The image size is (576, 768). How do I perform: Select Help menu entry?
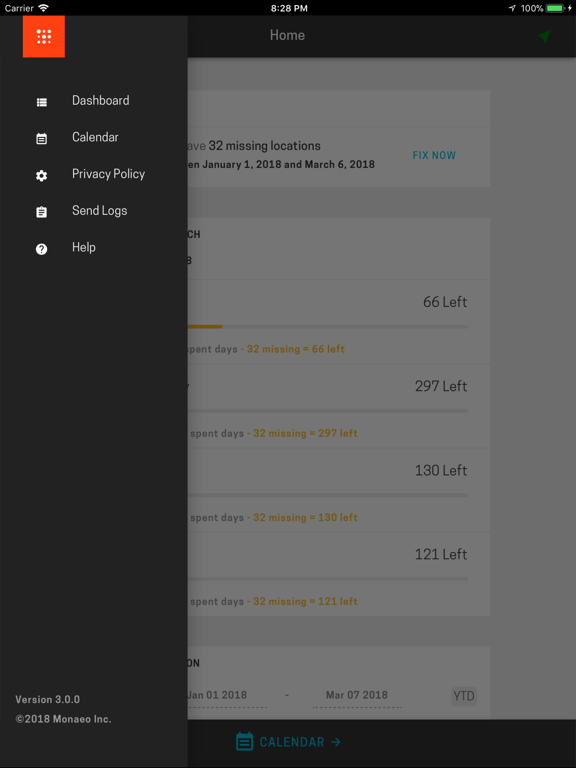click(94, 248)
